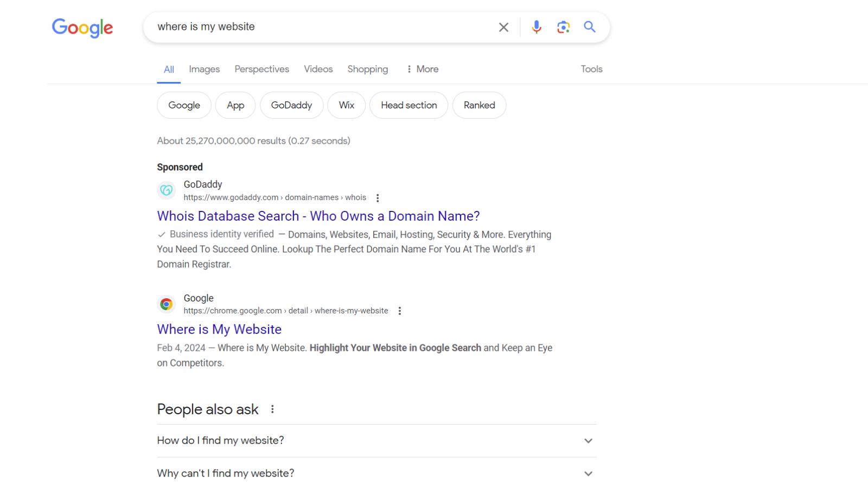The width and height of the screenshot is (868, 488).
Task: Enable the Ranked search filter
Action: (x=479, y=105)
